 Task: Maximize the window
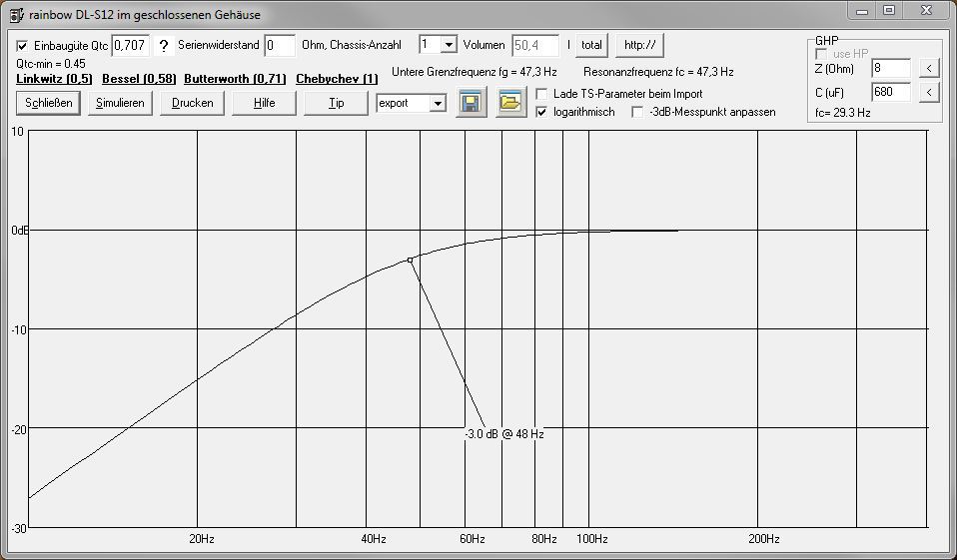(889, 10)
